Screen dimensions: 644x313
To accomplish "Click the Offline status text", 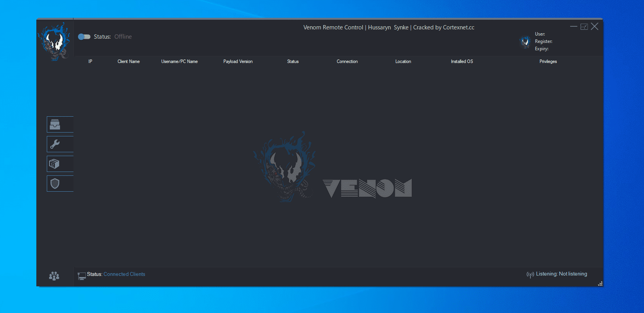I will 123,37.
